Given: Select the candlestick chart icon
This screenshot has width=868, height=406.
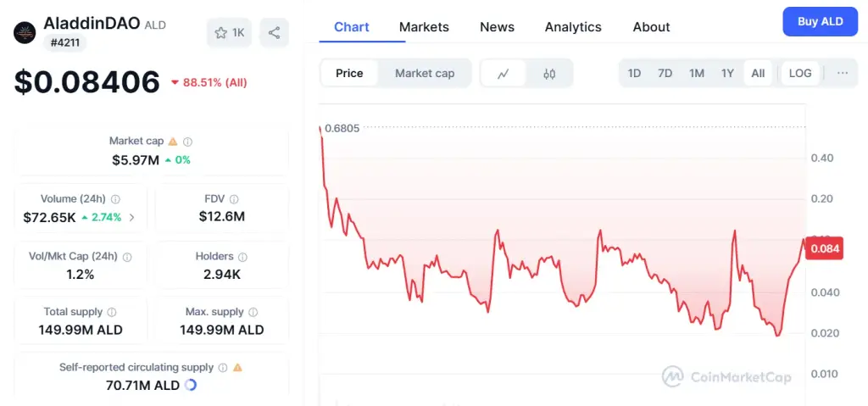Looking at the screenshot, I should pyautogui.click(x=549, y=74).
